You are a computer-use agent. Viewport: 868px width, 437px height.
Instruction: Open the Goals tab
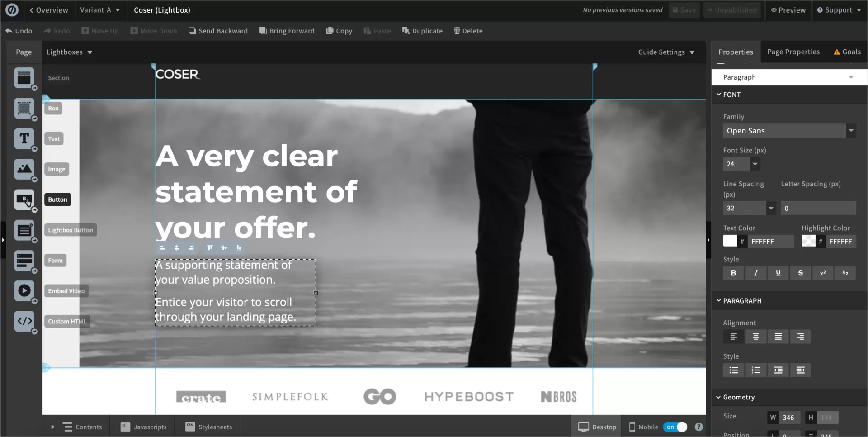(847, 52)
